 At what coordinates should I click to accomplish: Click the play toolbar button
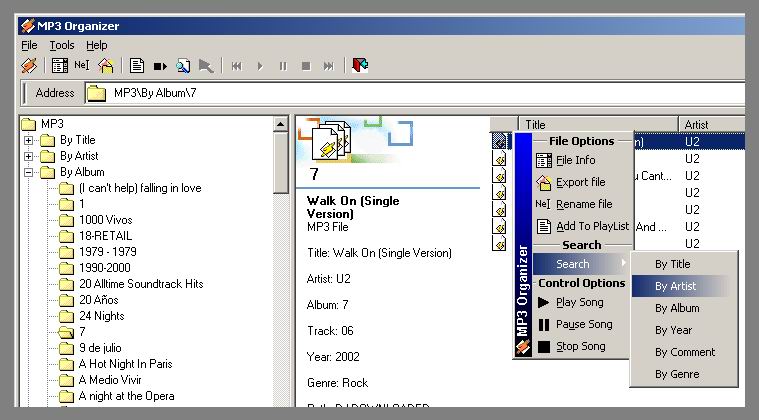260,66
